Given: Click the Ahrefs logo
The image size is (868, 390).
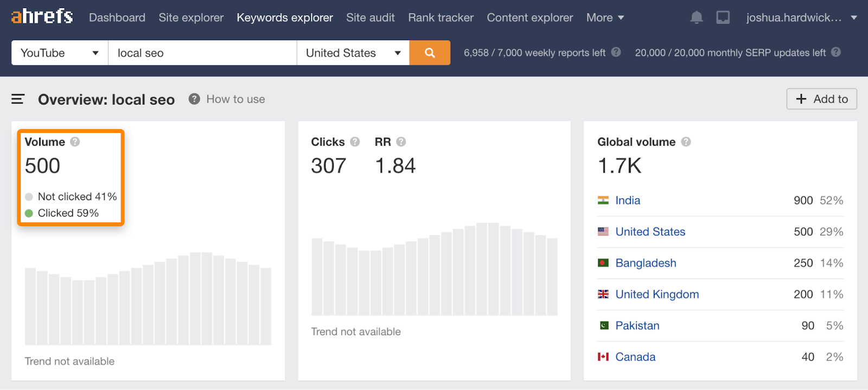Looking at the screenshot, I should 42,17.
